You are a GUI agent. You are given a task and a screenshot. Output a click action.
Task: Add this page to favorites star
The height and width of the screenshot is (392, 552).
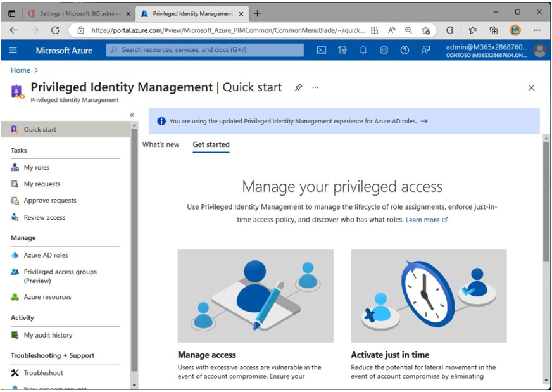point(425,30)
